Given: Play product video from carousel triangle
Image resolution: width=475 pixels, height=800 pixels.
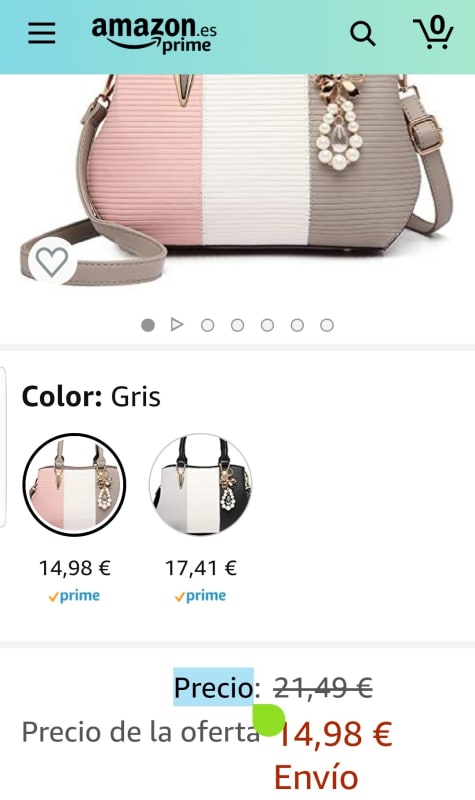Looking at the screenshot, I should [x=177, y=324].
